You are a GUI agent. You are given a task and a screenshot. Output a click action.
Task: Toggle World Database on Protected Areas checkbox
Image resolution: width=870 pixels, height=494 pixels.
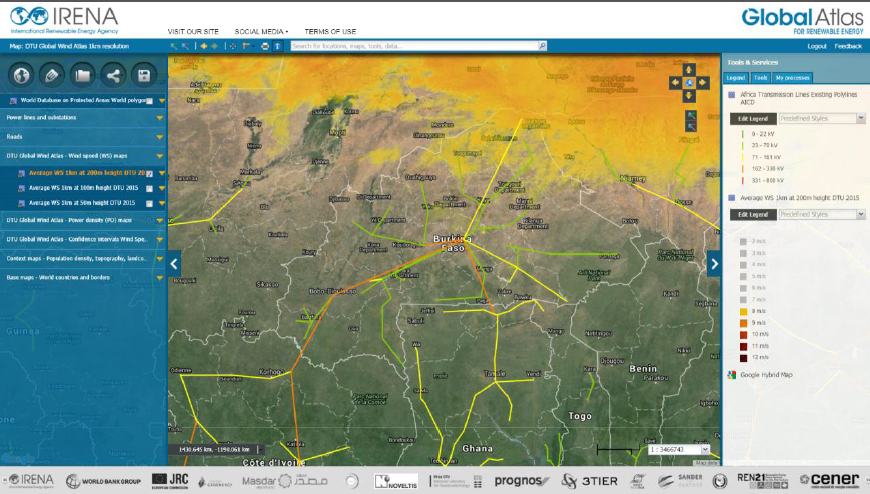[x=149, y=101]
